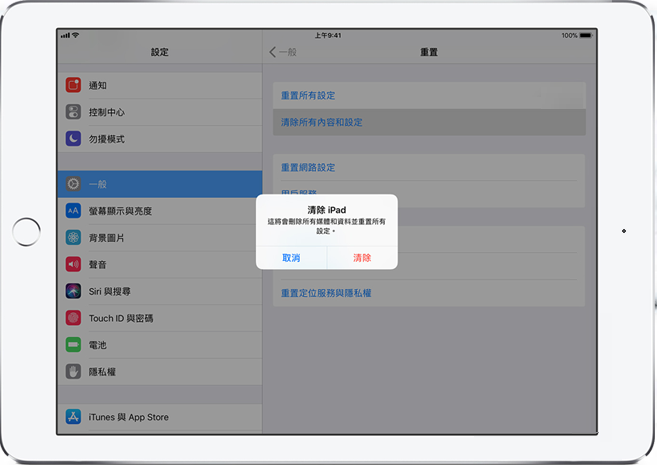The image size is (657, 465).
Task: Tap the 隱私權 hand icon
Action: [73, 372]
